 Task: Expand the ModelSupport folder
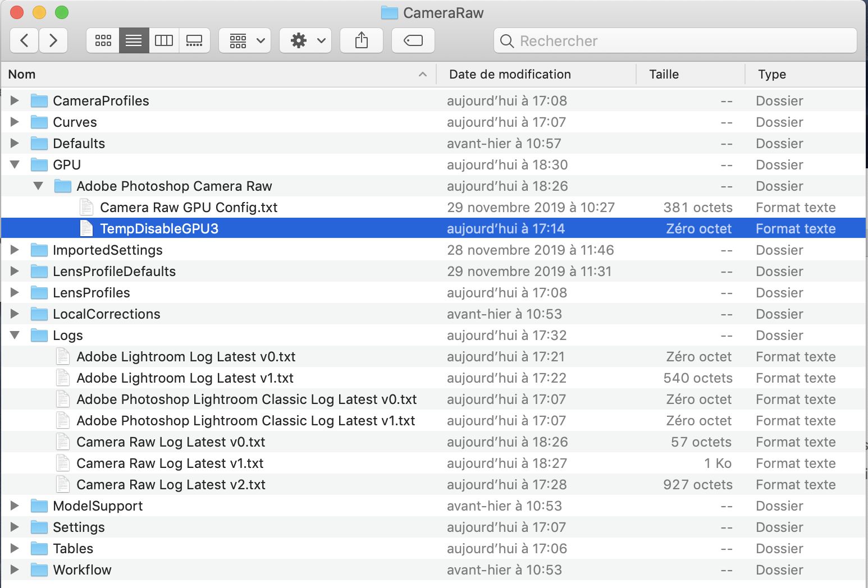[x=15, y=506]
